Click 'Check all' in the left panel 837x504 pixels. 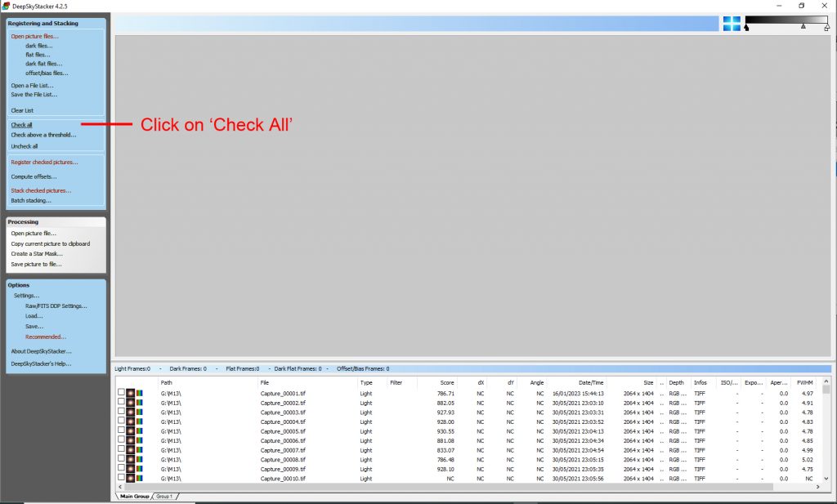pyautogui.click(x=21, y=125)
